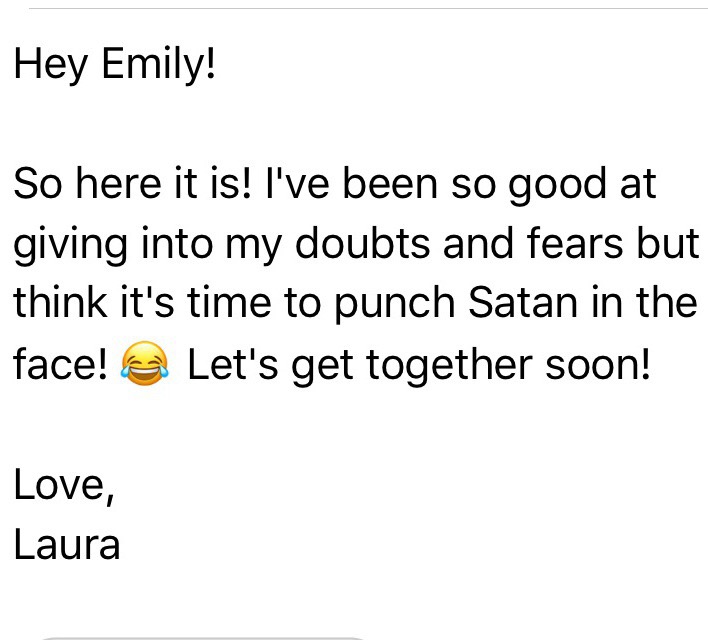Click the word 'good' in the first sentence
The height and width of the screenshot is (640, 708).
click(557, 185)
